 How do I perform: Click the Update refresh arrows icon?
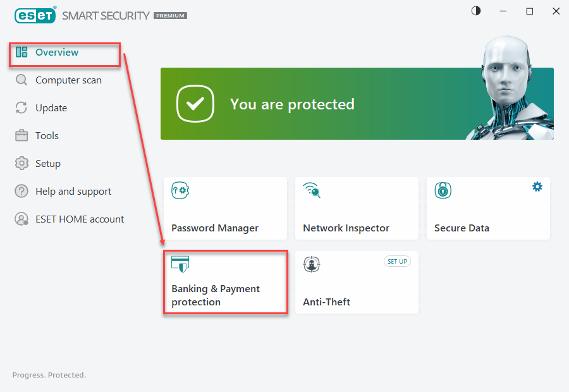click(21, 107)
